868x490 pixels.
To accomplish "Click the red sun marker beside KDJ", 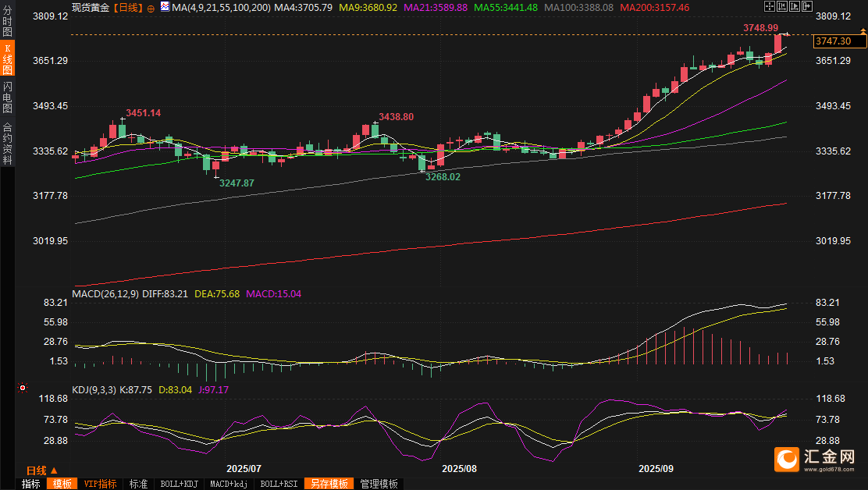I will (x=22, y=388).
